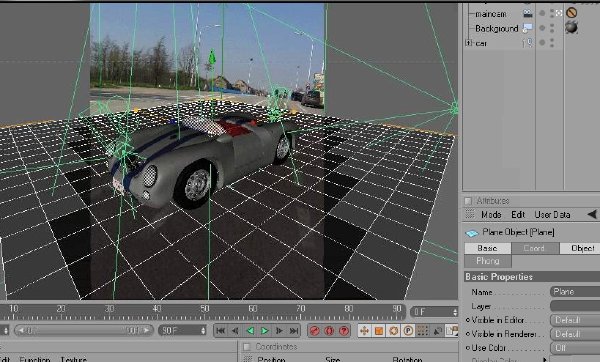Toggle the maincam visibility dots
Image resolution: width=600 pixels, height=362 pixels.
pos(552,13)
